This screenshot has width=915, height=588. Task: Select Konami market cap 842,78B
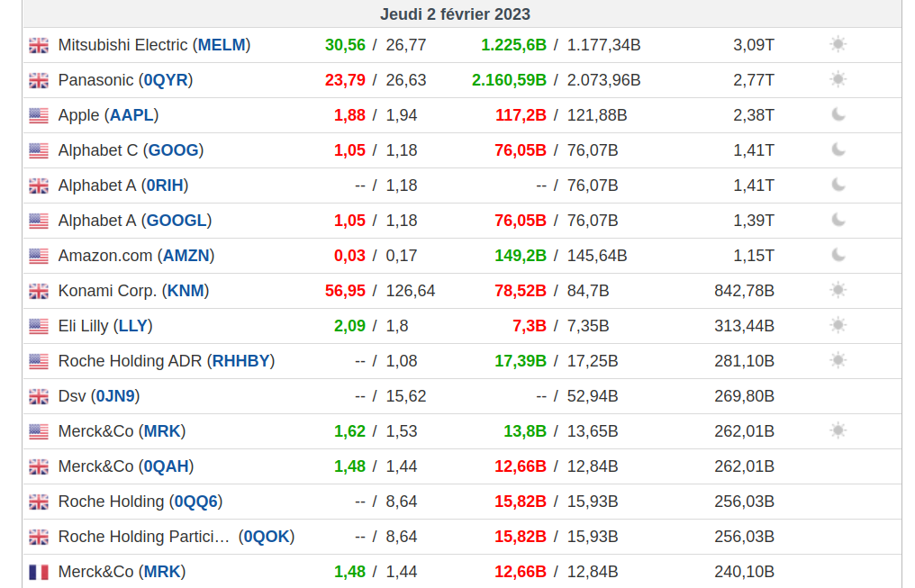click(x=744, y=291)
